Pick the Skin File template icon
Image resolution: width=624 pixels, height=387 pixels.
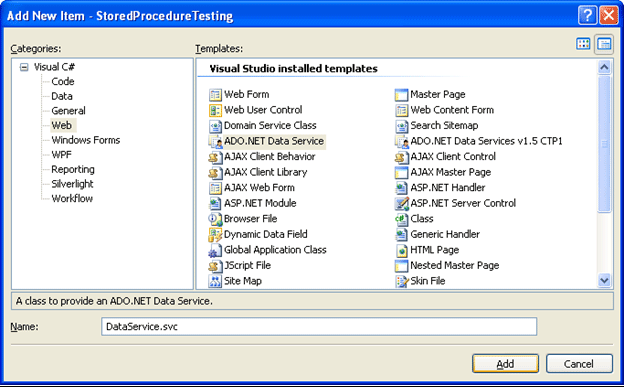pos(402,281)
